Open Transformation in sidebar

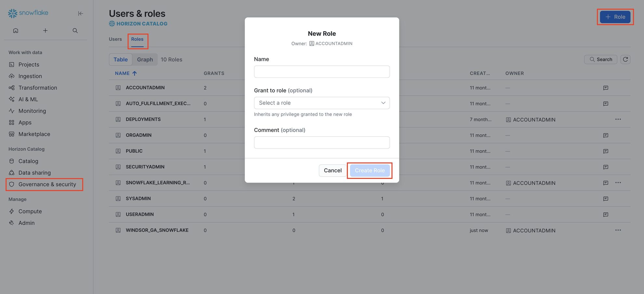(x=38, y=88)
